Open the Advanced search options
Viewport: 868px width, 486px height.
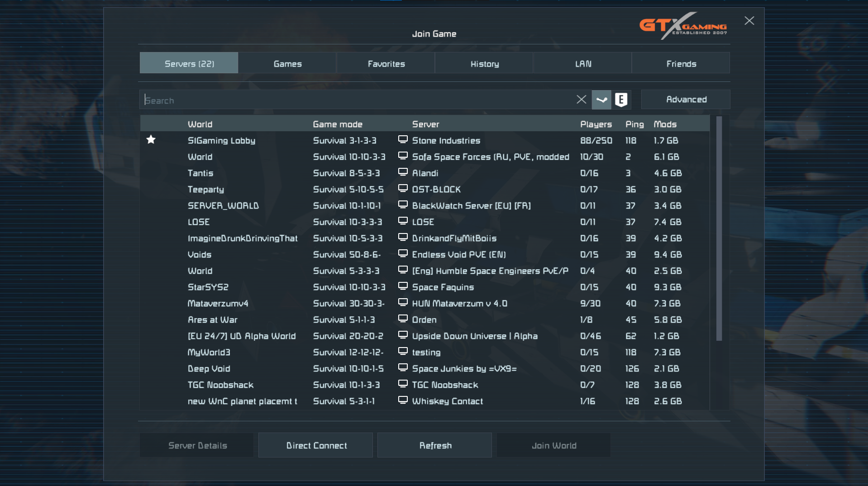[x=685, y=100]
